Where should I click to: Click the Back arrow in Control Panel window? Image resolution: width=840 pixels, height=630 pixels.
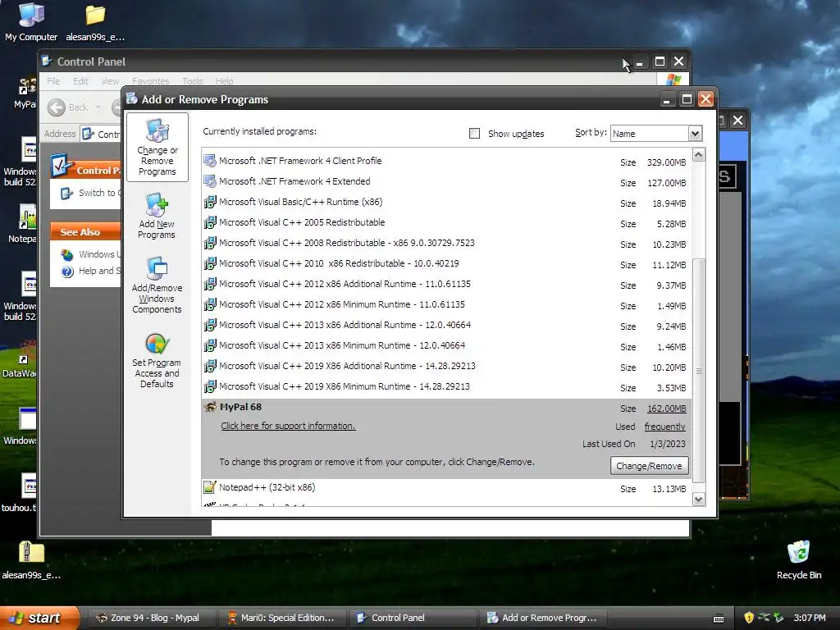point(57,107)
